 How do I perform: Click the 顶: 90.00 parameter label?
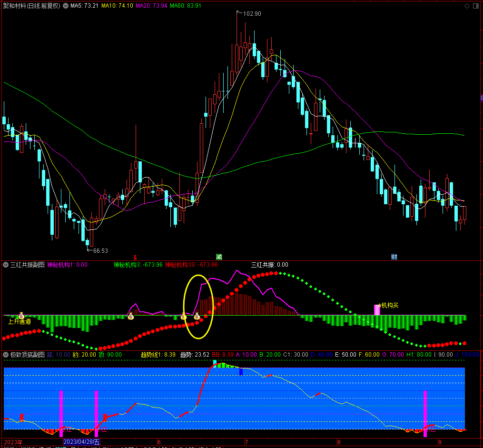click(x=110, y=355)
